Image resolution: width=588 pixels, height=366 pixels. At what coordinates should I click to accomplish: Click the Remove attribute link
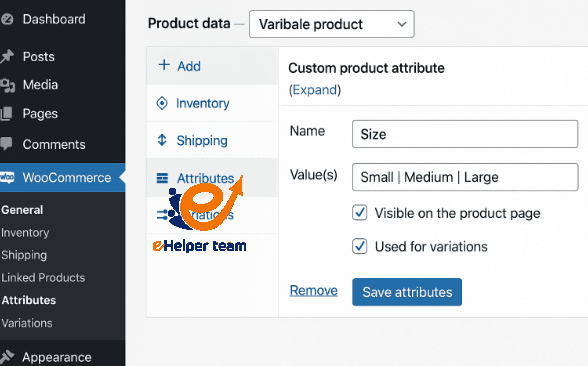(314, 291)
